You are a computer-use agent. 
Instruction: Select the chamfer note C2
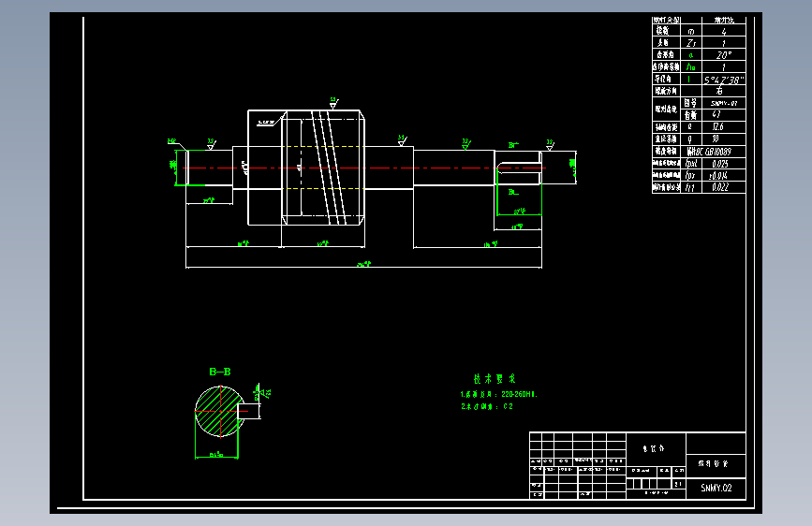(508, 406)
